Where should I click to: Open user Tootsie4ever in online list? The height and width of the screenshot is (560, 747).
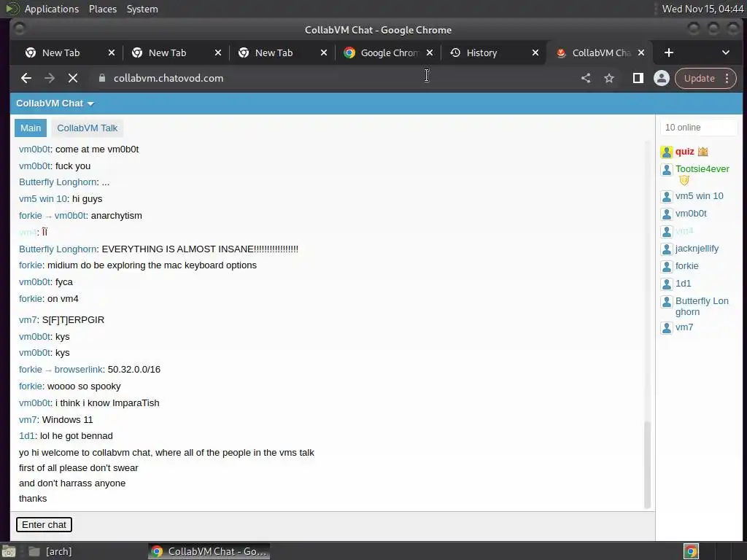pyautogui.click(x=703, y=169)
